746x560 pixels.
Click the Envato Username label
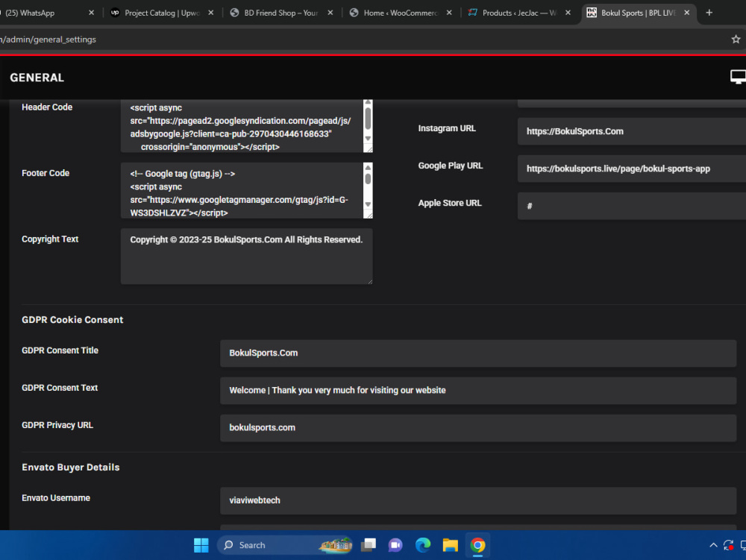(x=56, y=498)
